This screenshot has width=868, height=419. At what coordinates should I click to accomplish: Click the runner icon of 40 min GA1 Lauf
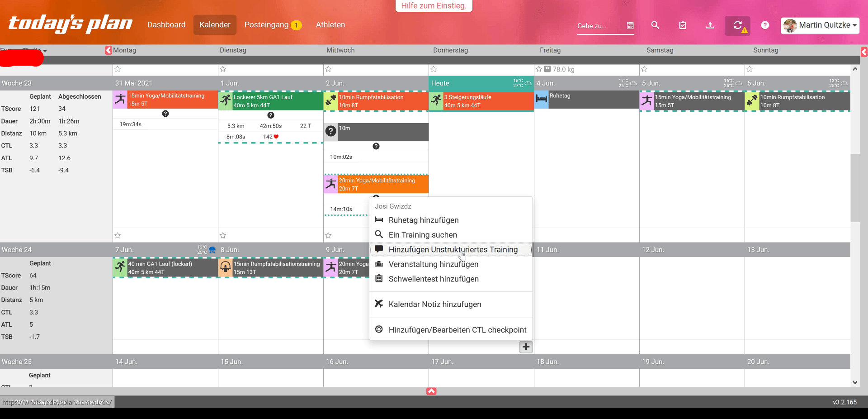120,267
